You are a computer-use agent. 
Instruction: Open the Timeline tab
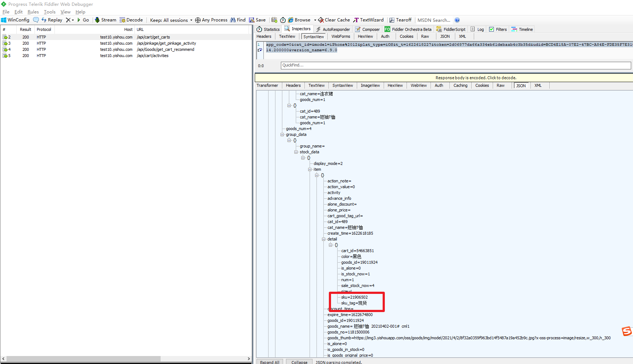[522, 29]
